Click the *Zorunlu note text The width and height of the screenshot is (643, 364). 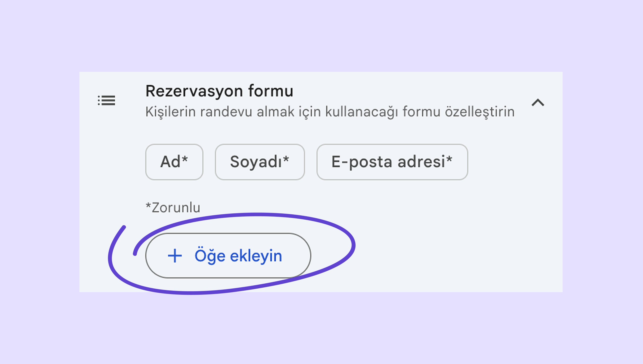173,208
